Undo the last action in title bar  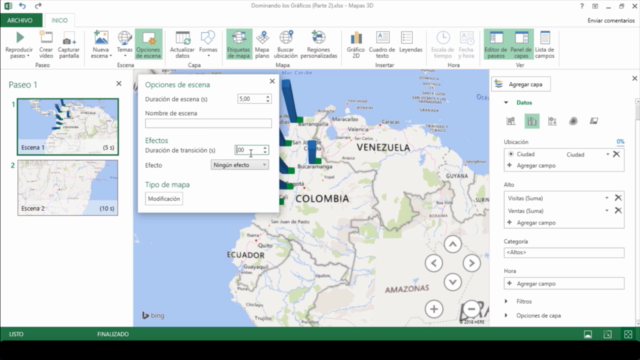[22, 6]
